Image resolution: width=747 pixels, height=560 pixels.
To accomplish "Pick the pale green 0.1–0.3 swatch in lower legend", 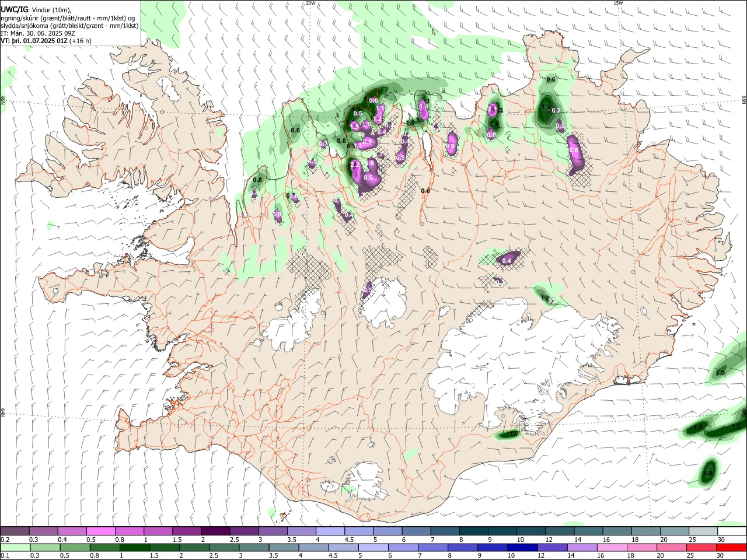I will pos(15,547).
